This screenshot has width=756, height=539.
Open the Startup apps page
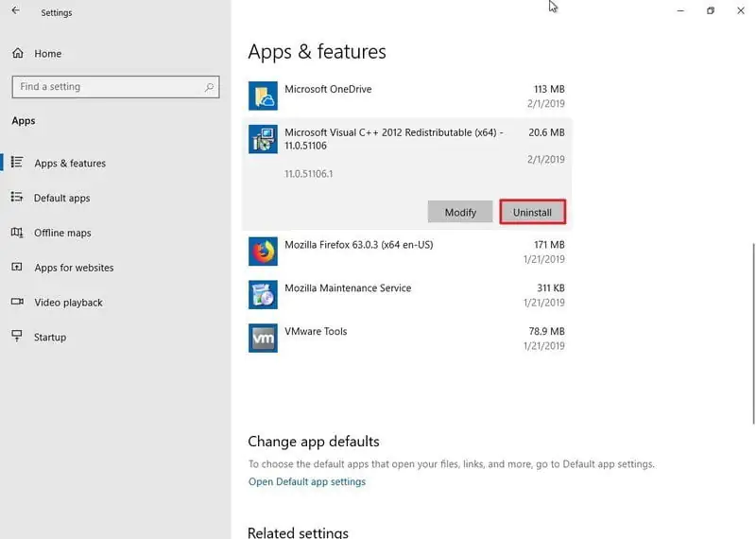(50, 338)
